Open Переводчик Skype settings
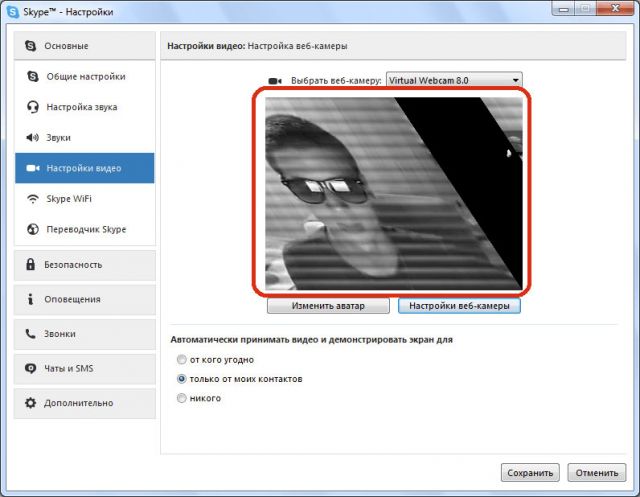The height and width of the screenshot is (497, 640). (85, 229)
